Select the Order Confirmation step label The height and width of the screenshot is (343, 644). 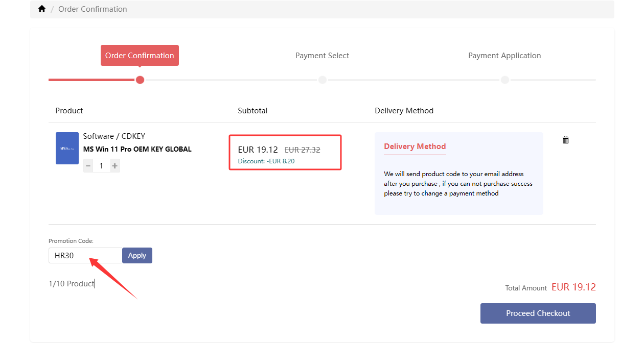click(140, 55)
